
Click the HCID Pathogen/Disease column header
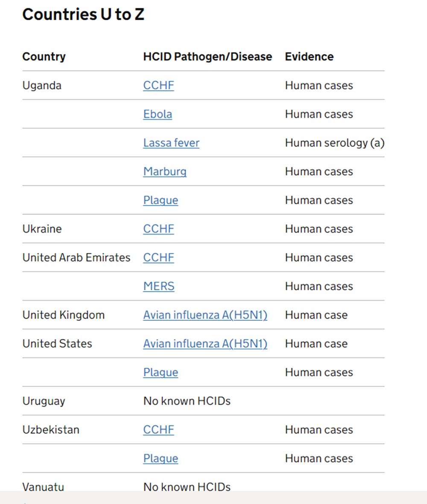coord(208,56)
